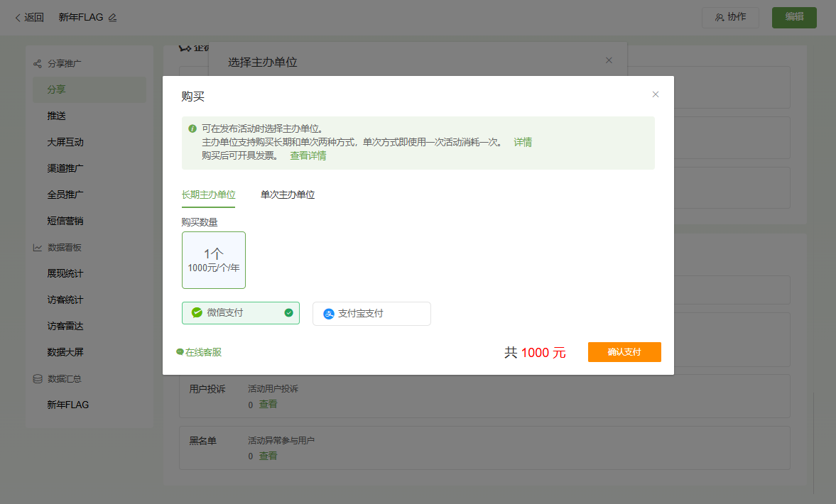Viewport: 836px width, 504px height.
Task: Click the 在线客服 chat bubble icon
Action: 180,351
